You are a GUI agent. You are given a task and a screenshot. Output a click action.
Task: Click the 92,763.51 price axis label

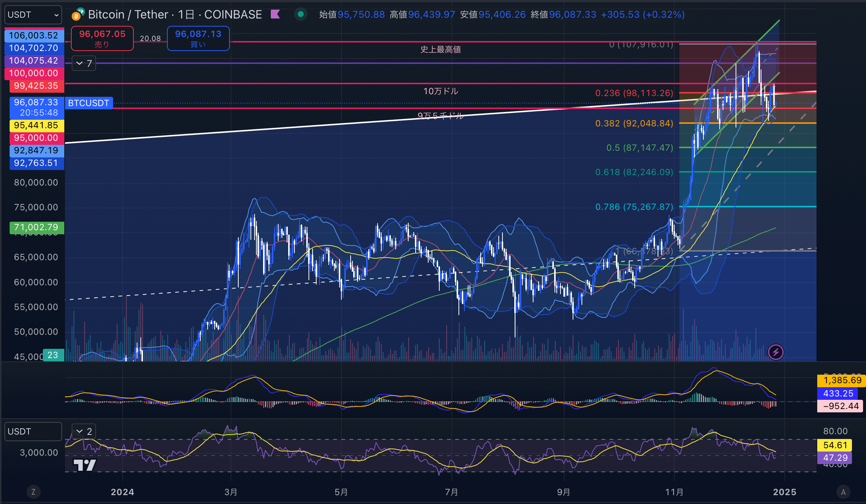point(36,163)
